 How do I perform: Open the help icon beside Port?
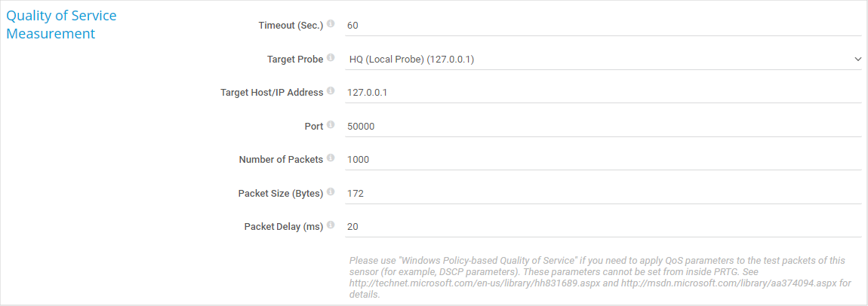pyautogui.click(x=331, y=126)
